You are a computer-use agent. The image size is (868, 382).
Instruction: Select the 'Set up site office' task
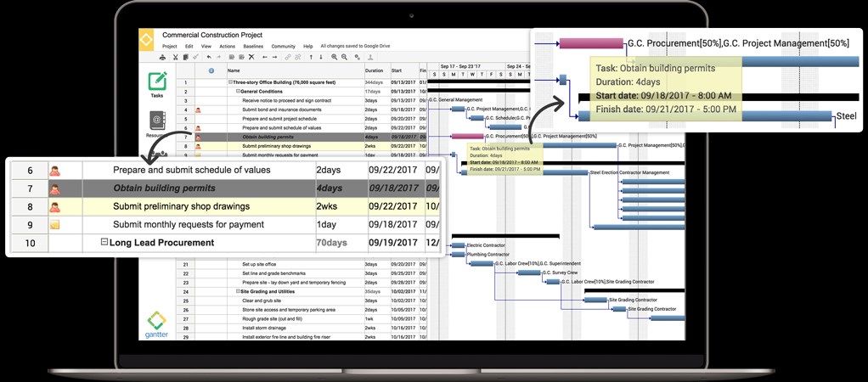tap(259, 264)
